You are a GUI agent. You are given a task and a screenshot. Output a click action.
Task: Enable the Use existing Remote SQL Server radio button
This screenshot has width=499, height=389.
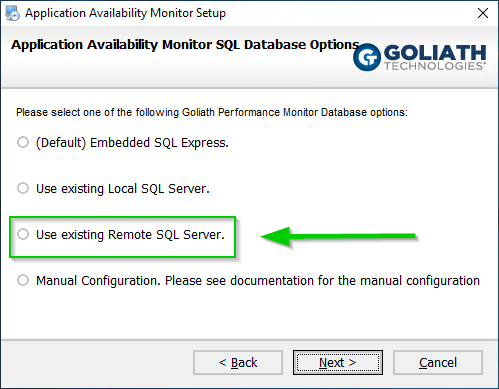click(23, 234)
